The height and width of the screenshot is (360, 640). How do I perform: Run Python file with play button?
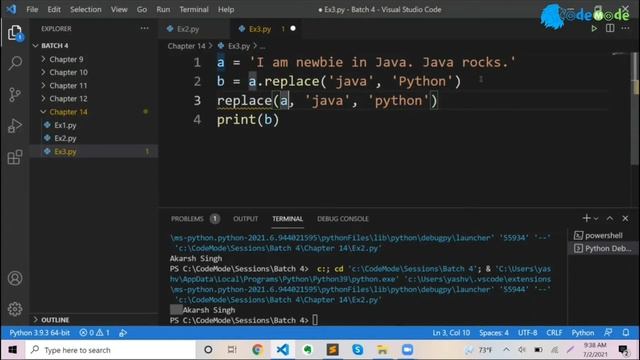[x=594, y=29]
